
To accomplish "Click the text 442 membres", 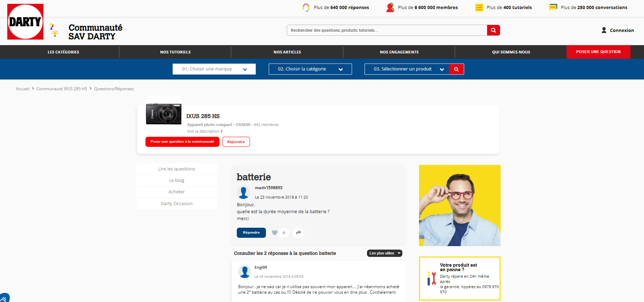I will (266, 125).
